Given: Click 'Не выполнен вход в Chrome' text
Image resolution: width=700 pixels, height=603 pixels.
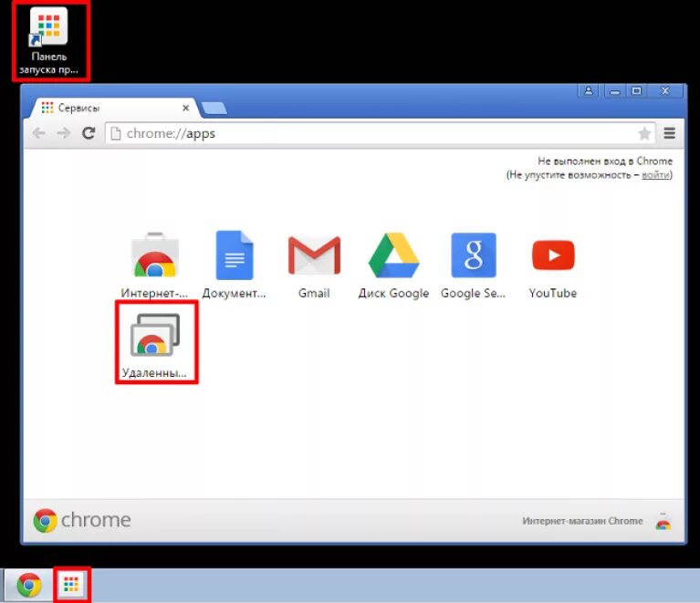Looking at the screenshot, I should point(605,161).
